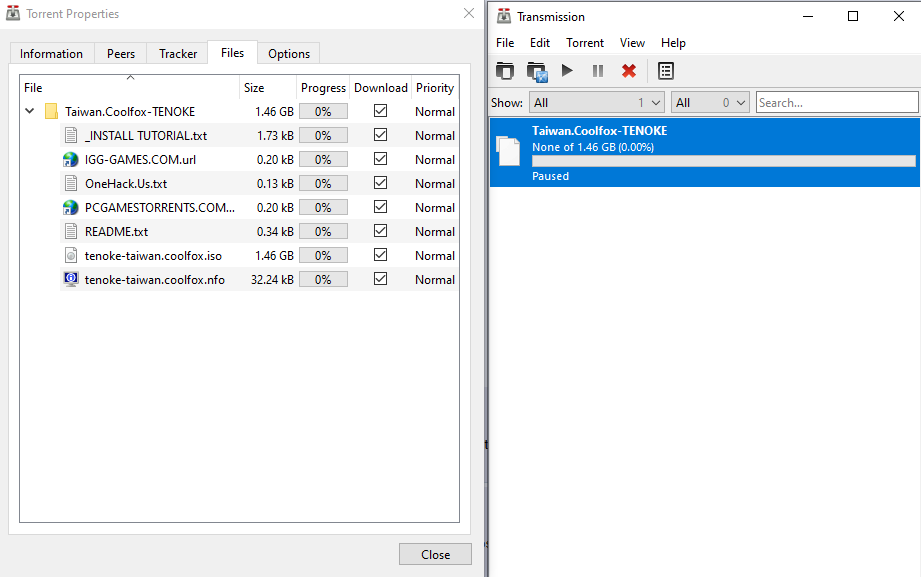The height and width of the screenshot is (577, 921).
Task: Open the tracker filter dropdown showing All 0
Action: coord(710,103)
